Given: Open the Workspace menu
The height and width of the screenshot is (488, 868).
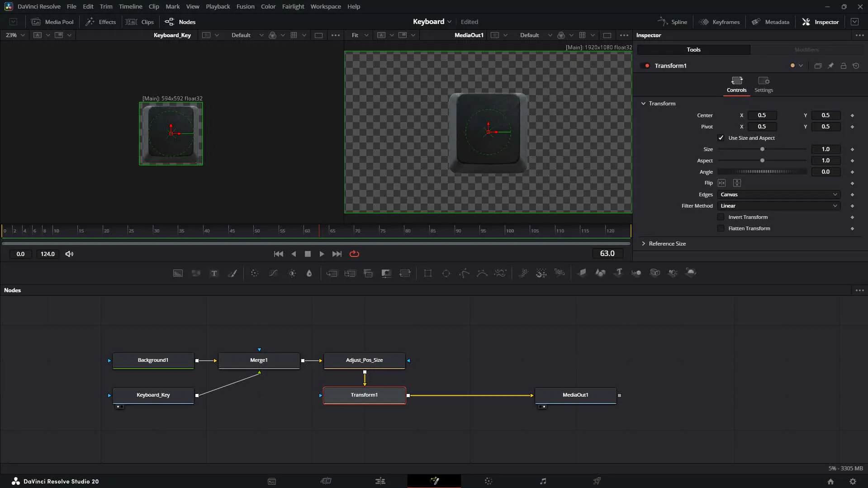Looking at the screenshot, I should coord(325,6).
